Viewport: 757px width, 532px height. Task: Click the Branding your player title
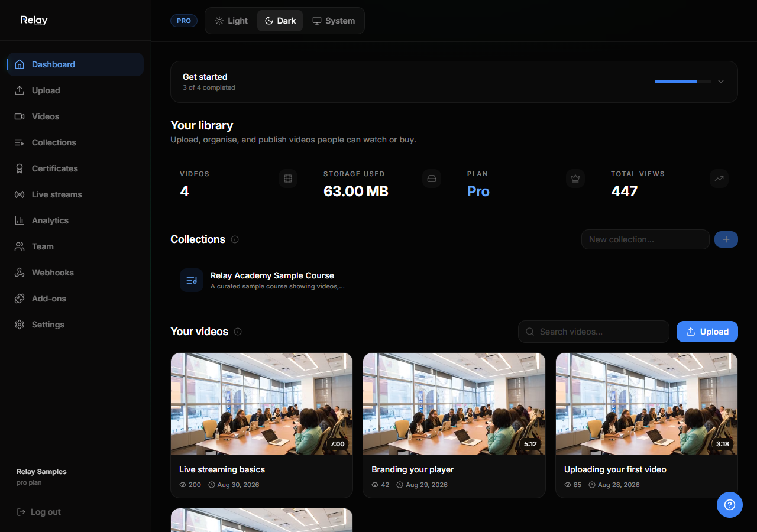click(x=413, y=469)
